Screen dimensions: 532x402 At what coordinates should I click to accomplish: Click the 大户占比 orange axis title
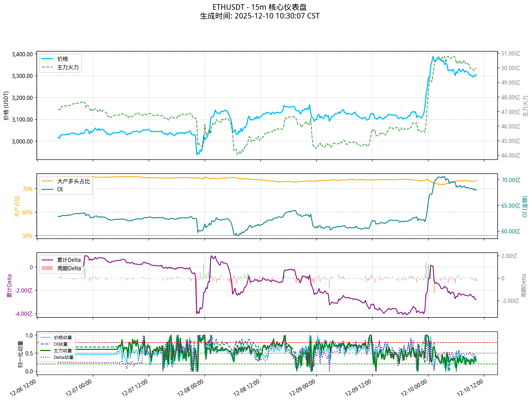(17, 207)
